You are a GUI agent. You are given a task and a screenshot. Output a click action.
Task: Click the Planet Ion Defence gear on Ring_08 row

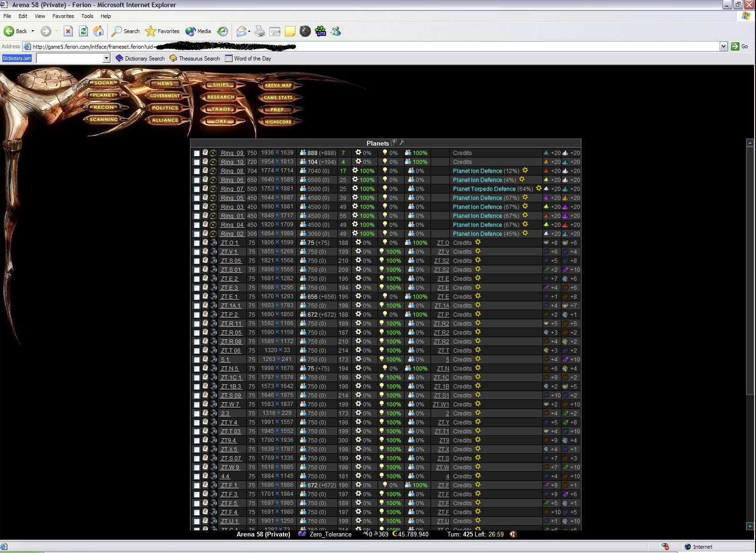(x=526, y=171)
